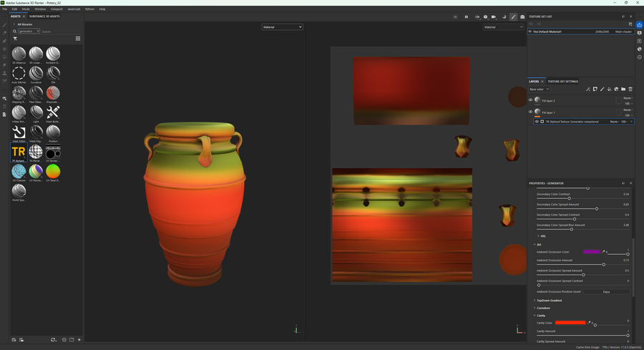Hide Fill layer 2 using its eye icon

coord(530,100)
